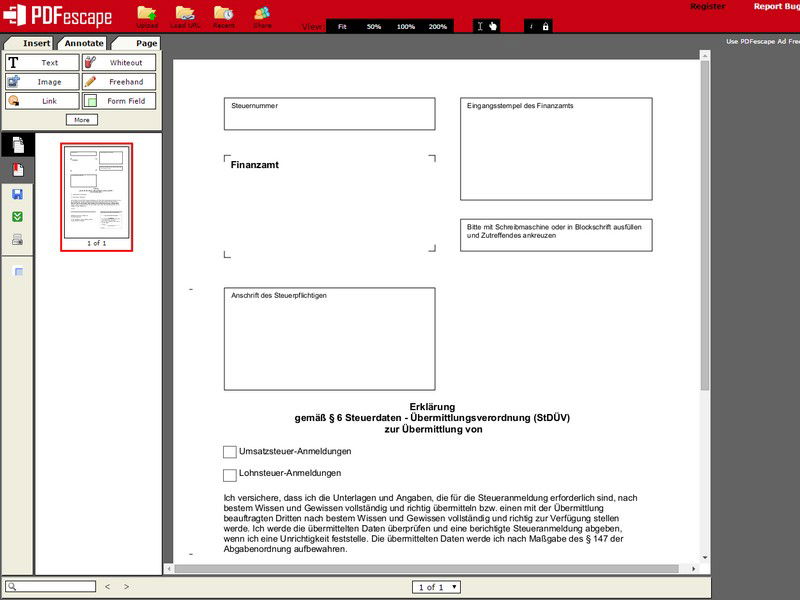Switch to the Insert tab

click(30, 43)
